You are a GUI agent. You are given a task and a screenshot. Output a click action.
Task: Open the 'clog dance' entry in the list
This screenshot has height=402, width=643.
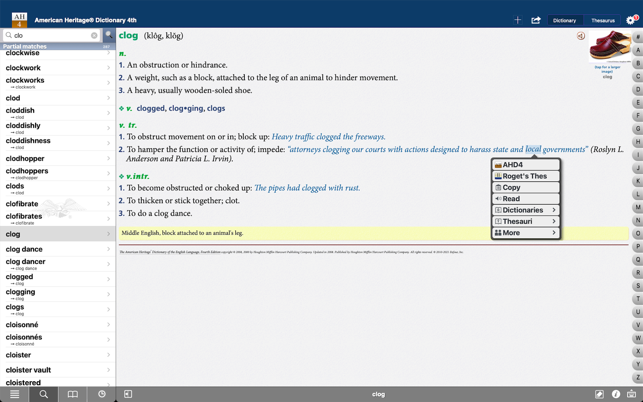point(57,249)
